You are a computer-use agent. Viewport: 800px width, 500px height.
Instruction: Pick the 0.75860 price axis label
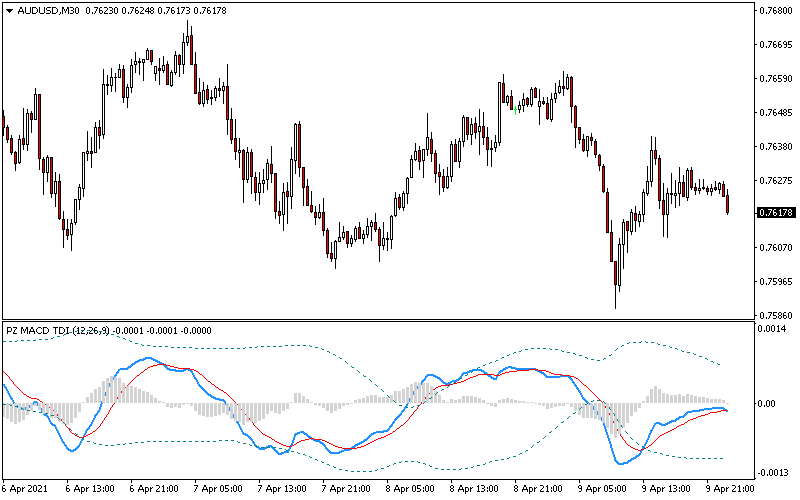coord(775,315)
